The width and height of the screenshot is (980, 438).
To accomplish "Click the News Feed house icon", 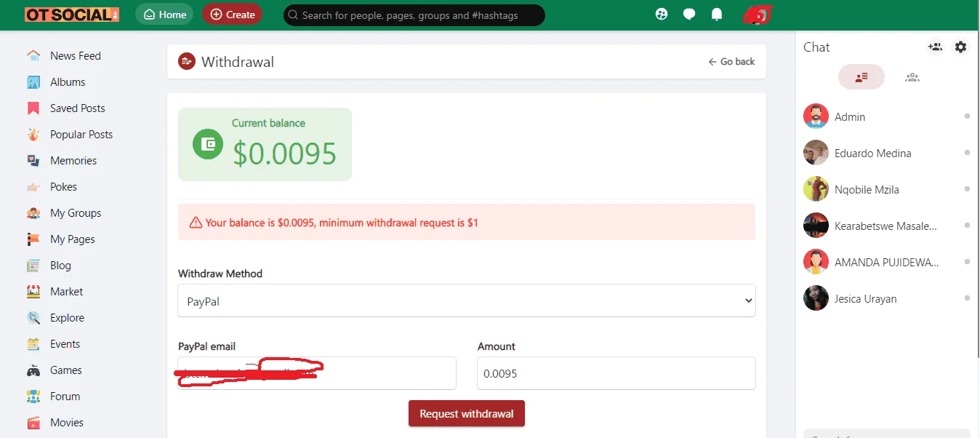I will coord(33,56).
